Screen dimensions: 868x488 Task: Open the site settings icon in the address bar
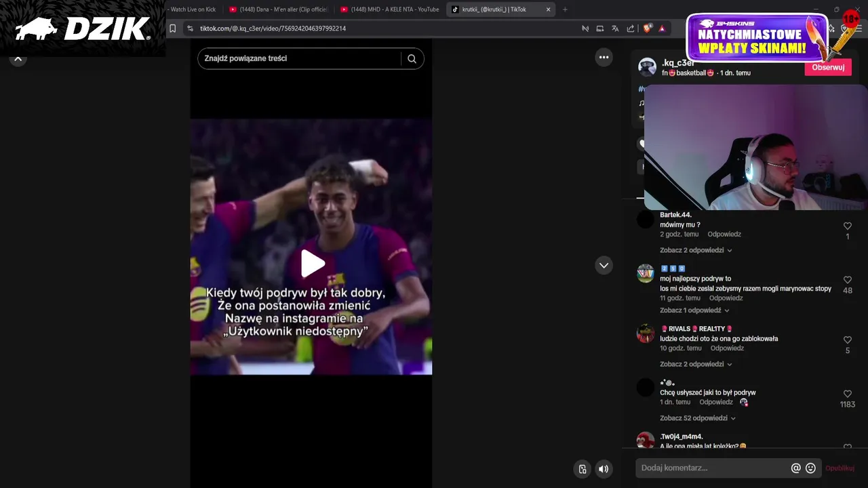click(x=190, y=28)
